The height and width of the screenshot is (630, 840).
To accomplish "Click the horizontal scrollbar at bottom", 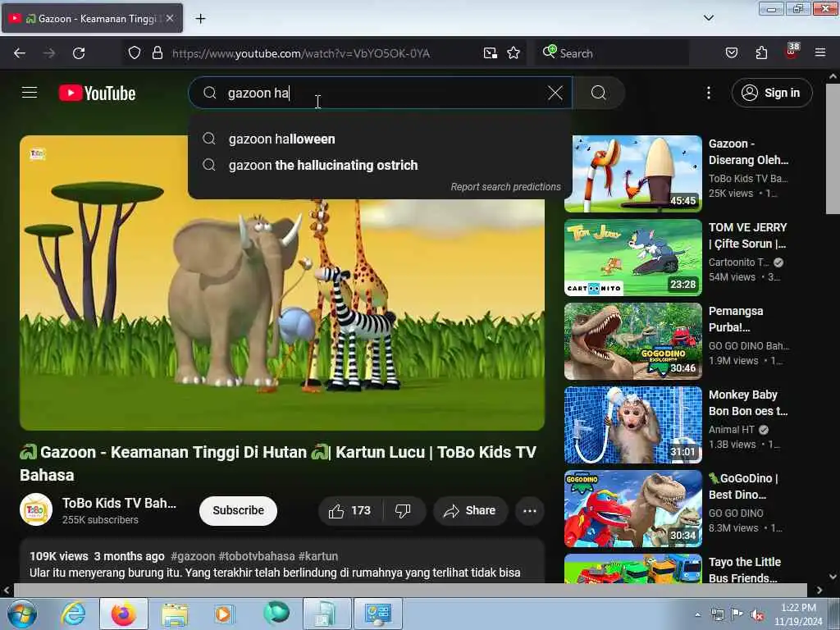I will coord(410,590).
